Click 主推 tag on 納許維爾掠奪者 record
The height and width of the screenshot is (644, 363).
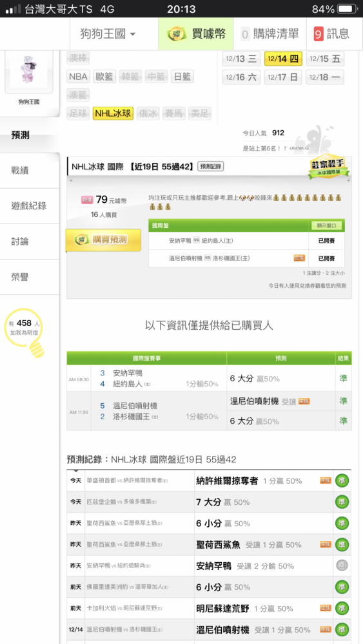[x=326, y=480]
